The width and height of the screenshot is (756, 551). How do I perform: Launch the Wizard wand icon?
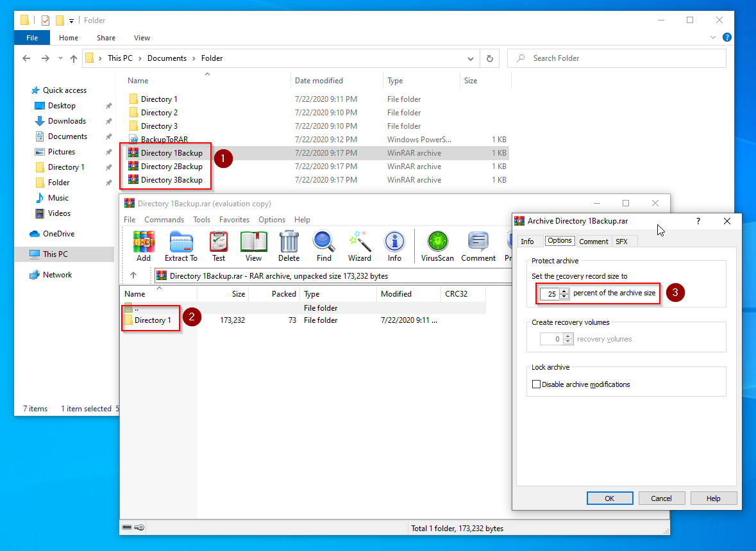[x=359, y=246]
